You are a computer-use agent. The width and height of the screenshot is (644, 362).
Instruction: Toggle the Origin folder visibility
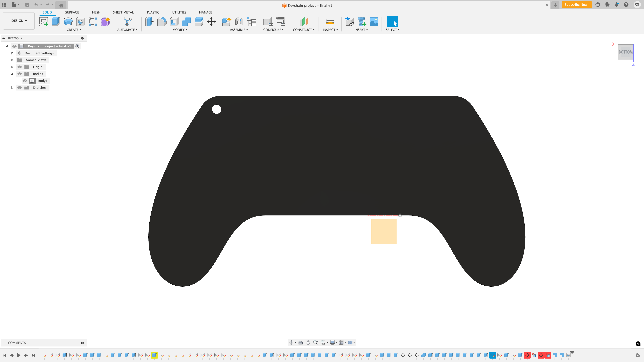click(20, 67)
